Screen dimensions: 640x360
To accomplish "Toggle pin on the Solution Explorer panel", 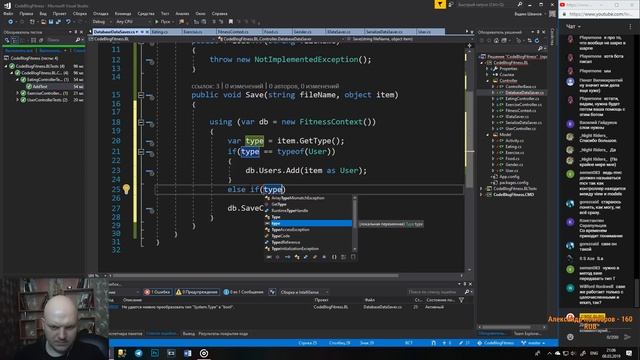I will (x=539, y=32).
